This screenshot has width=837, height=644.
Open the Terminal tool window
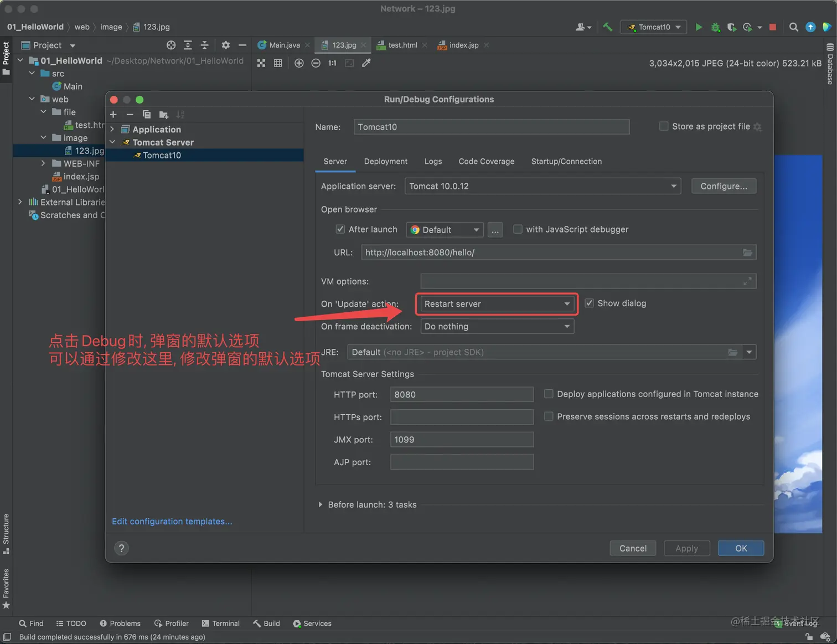click(x=221, y=624)
